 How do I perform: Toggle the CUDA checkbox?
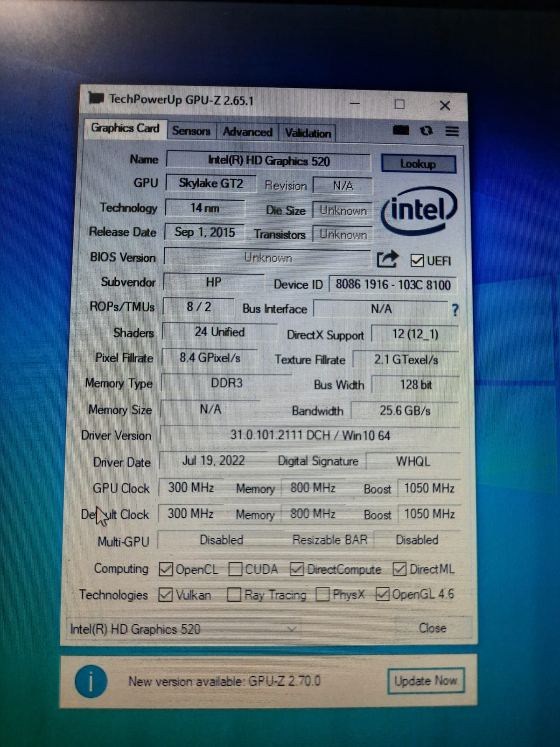tap(235, 570)
